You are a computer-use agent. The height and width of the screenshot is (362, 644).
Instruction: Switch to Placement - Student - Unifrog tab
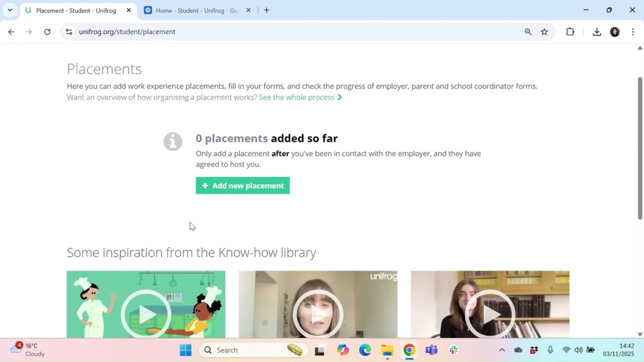pyautogui.click(x=75, y=10)
